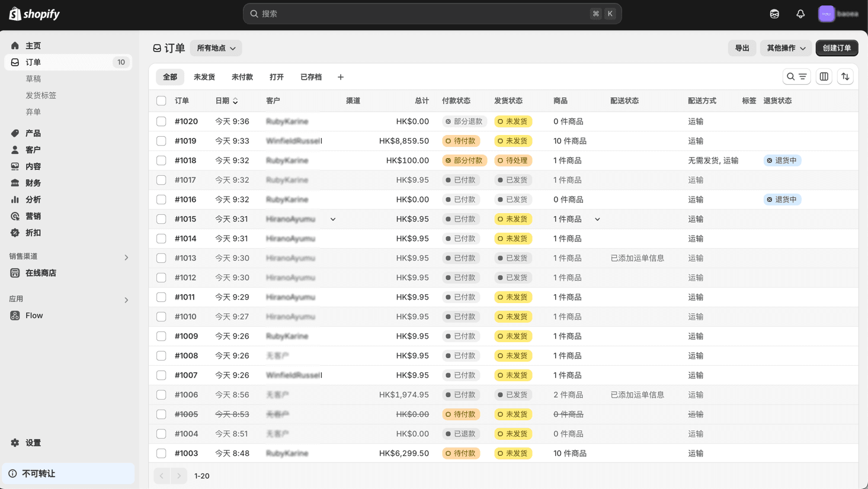Select all orders checkbox in header
868x489 pixels.
[161, 101]
